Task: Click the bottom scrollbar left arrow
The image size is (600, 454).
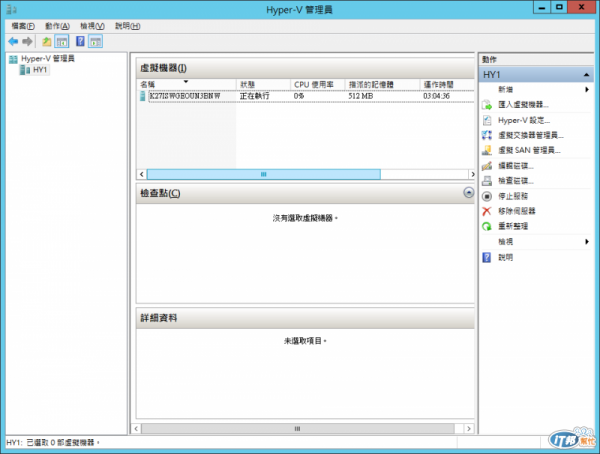Action: pyautogui.click(x=136, y=429)
